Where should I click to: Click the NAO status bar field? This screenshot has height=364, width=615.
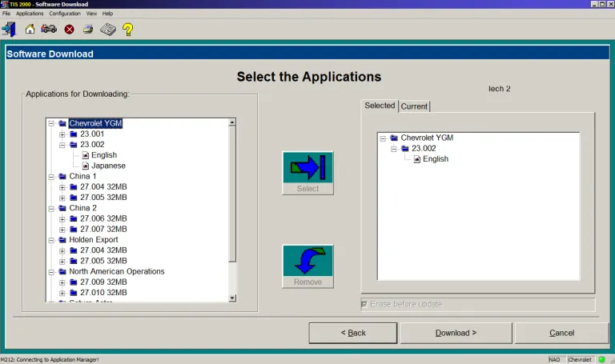557,359
